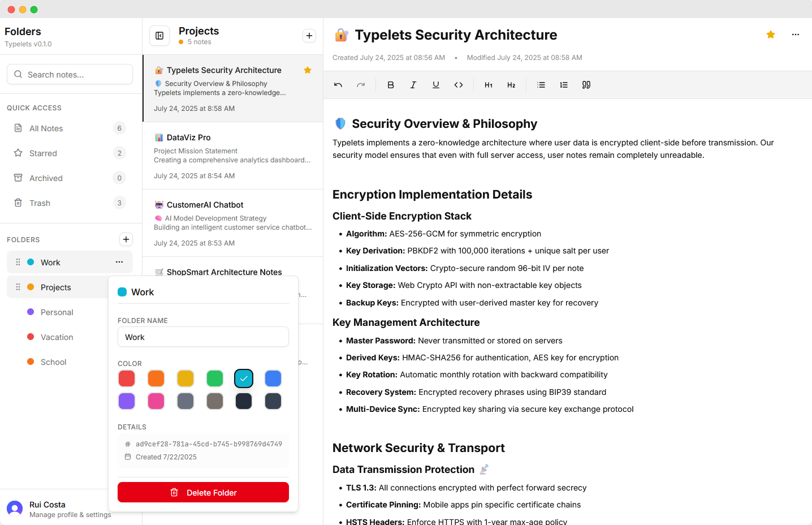Click the folder ID text ad9cef28

click(209, 444)
